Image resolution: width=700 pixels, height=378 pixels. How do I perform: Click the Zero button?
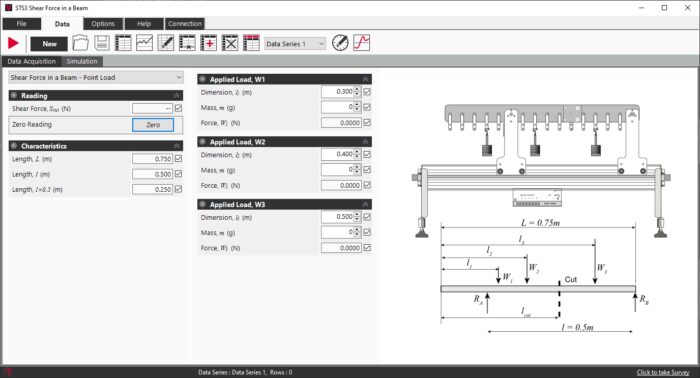click(x=153, y=125)
